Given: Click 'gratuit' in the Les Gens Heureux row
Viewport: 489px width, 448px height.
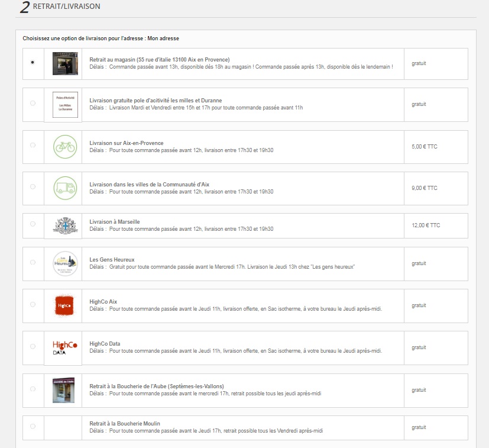Looking at the screenshot, I should (x=419, y=263).
